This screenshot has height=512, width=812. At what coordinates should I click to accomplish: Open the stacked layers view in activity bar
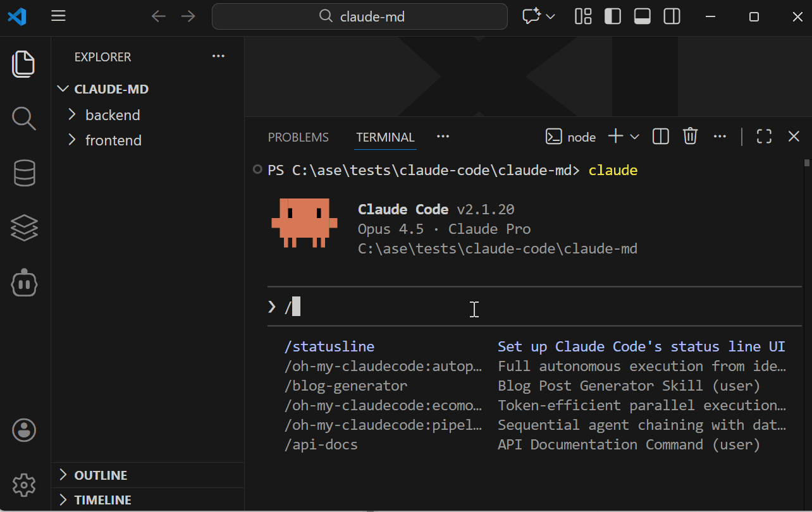(x=24, y=228)
